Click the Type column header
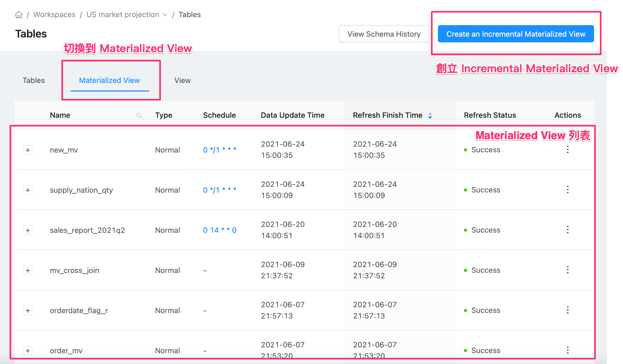The height and width of the screenshot is (364, 623). pyautogui.click(x=164, y=115)
